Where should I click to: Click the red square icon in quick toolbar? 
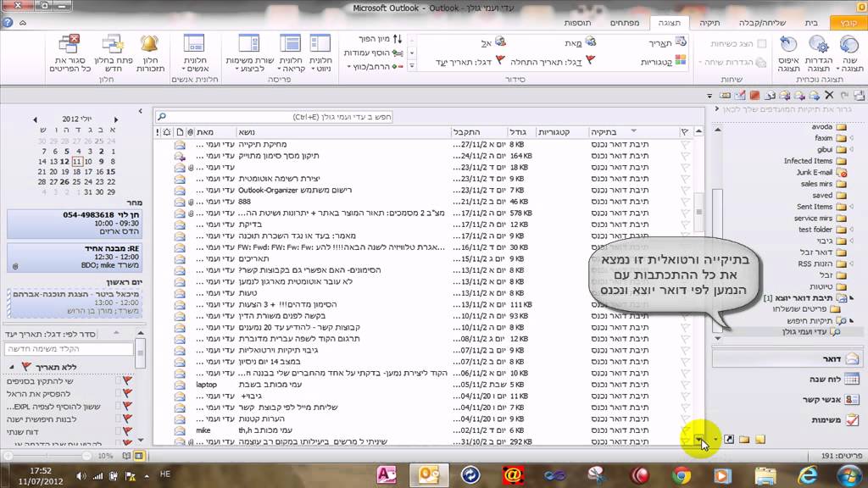pyautogui.click(x=754, y=95)
